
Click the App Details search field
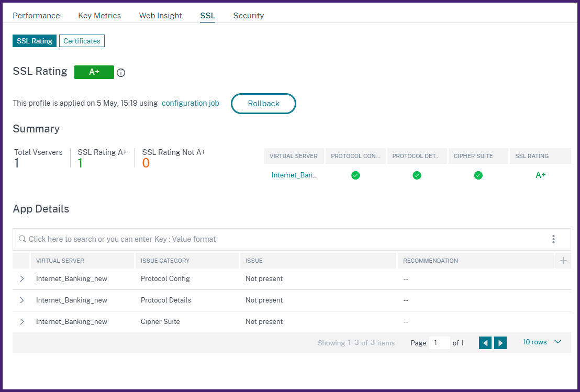click(x=292, y=239)
